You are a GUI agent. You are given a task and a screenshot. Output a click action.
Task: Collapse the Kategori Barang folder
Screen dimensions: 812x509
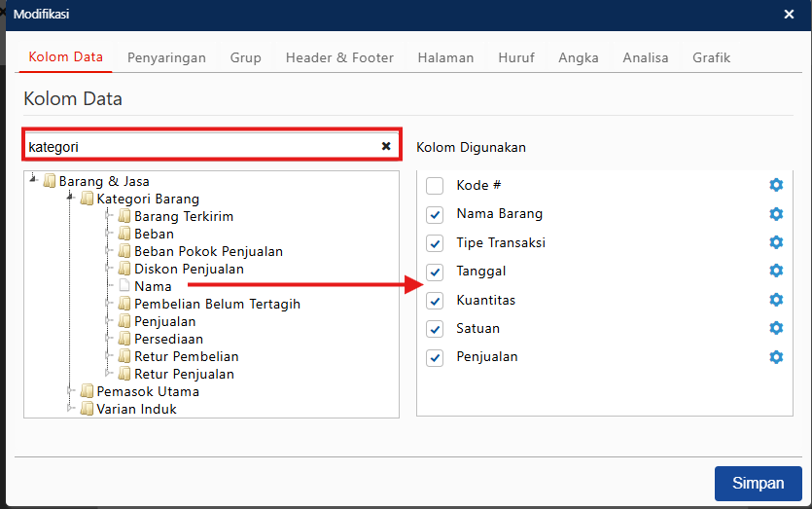pyautogui.click(x=71, y=198)
